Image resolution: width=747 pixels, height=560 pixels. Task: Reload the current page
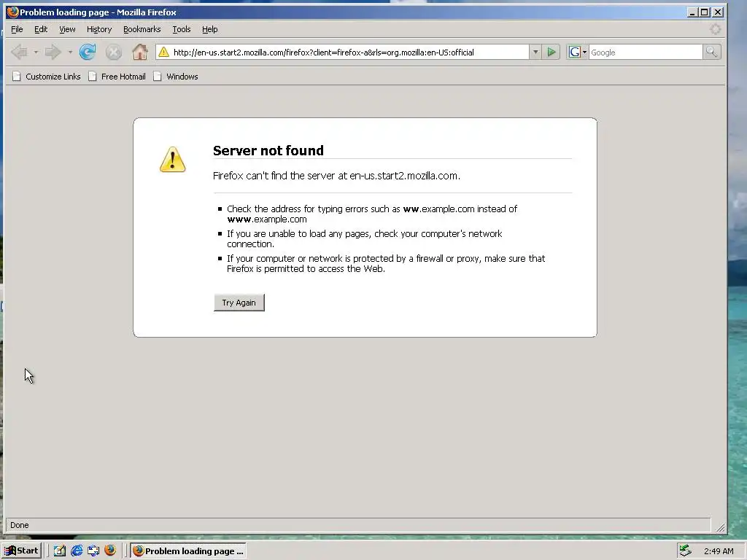(x=88, y=52)
